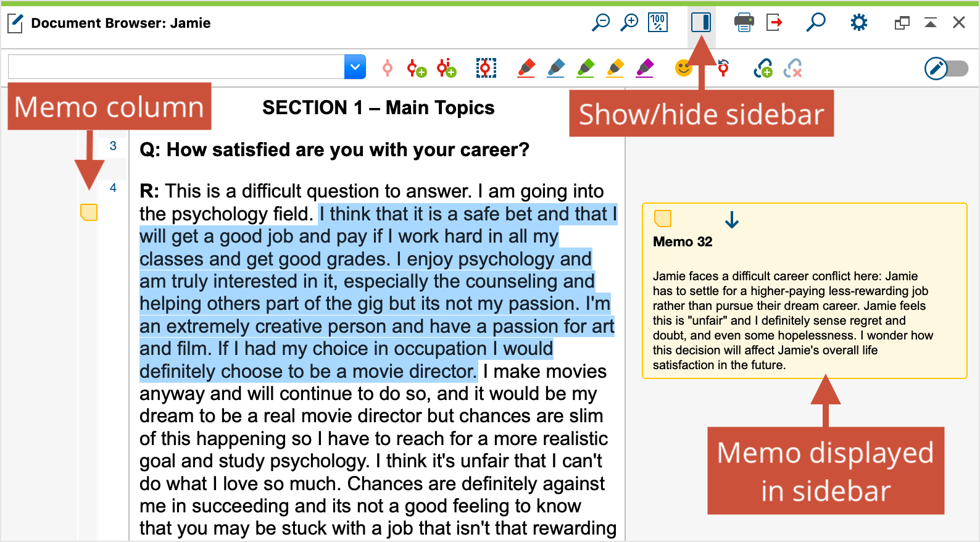Code with emoticon smiley icon
Screen dimensions: 980x542
683,68
